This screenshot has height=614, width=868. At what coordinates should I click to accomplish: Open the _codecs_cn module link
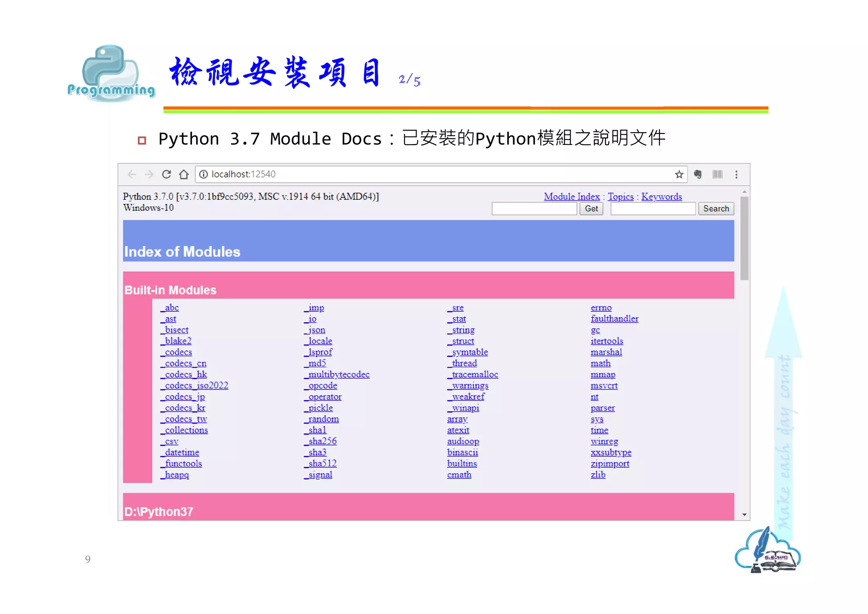point(184,363)
